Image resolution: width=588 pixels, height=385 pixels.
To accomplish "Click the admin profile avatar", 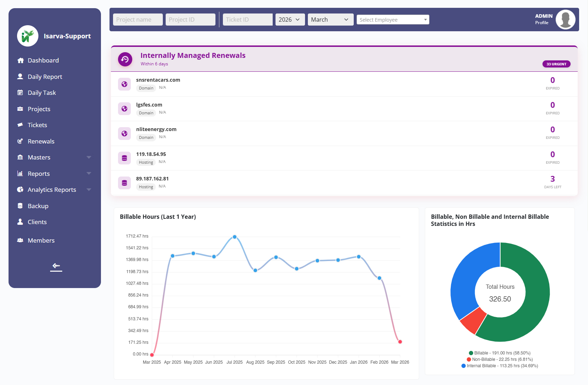I will coord(565,20).
